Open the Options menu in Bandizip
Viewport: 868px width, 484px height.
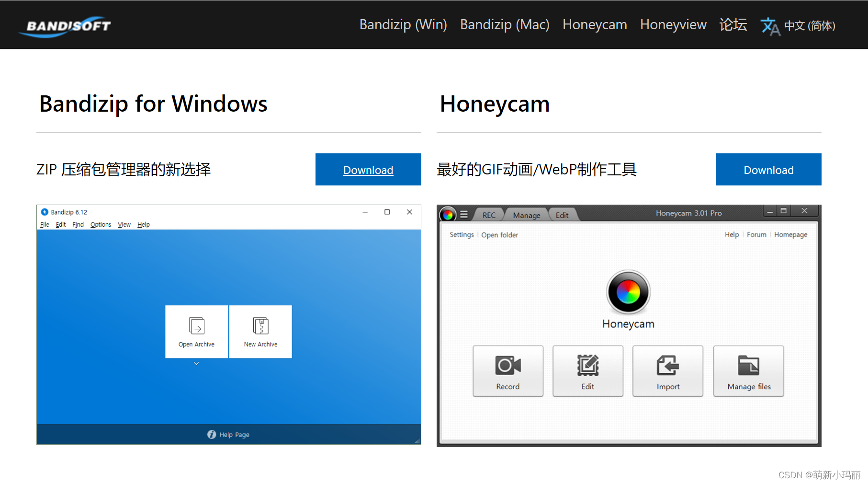tap(101, 224)
